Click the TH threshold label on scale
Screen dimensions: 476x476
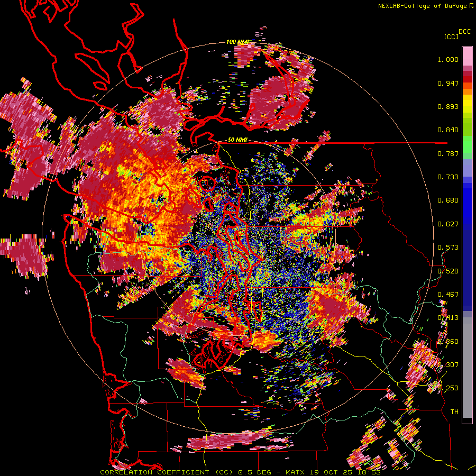click(x=454, y=412)
